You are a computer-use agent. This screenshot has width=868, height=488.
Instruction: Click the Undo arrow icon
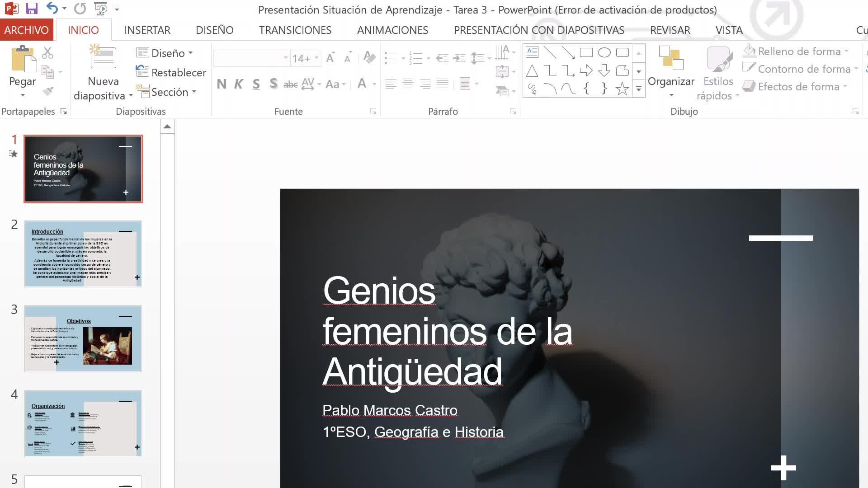pos(52,9)
